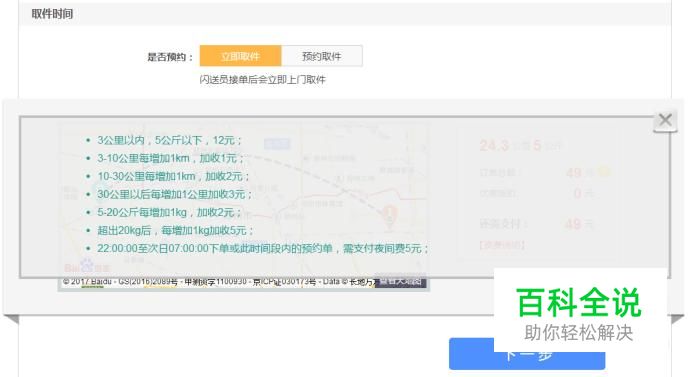The height and width of the screenshot is (377, 692).
Task: Click the 3公里以内，5公斤以下，12元 rule
Action: tap(169, 140)
